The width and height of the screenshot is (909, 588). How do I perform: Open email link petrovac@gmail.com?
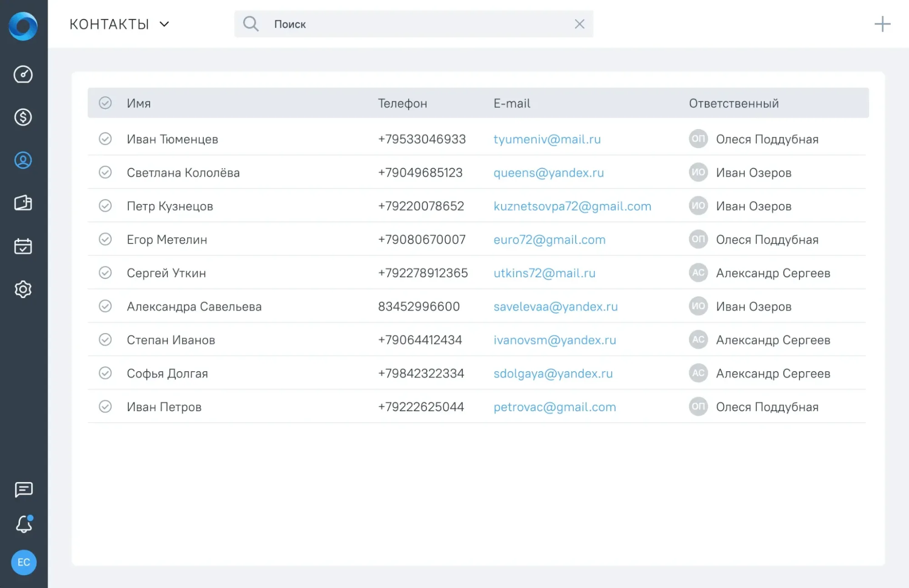[555, 407]
